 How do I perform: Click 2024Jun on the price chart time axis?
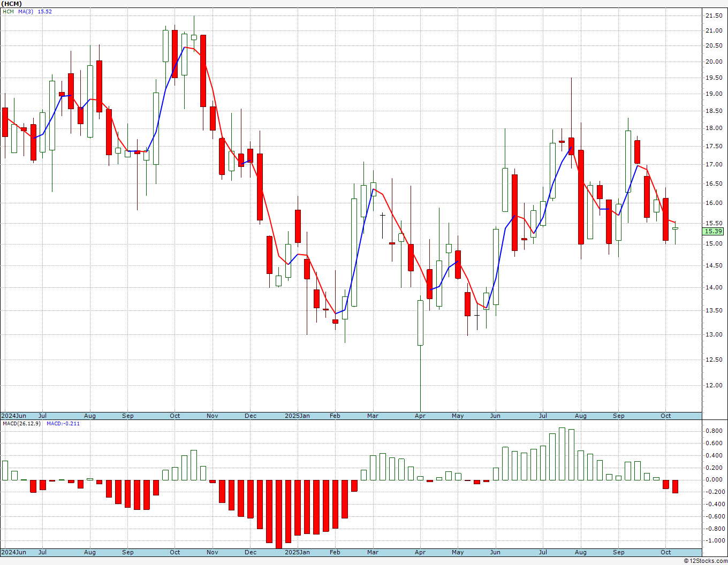click(13, 416)
